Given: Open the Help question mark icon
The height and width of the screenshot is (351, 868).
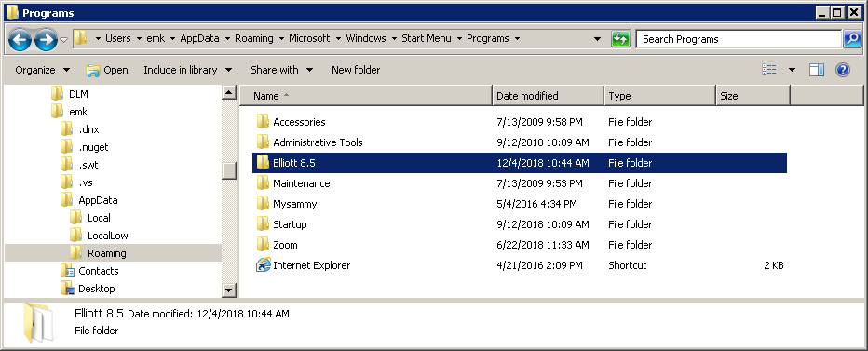Looking at the screenshot, I should pyautogui.click(x=843, y=70).
